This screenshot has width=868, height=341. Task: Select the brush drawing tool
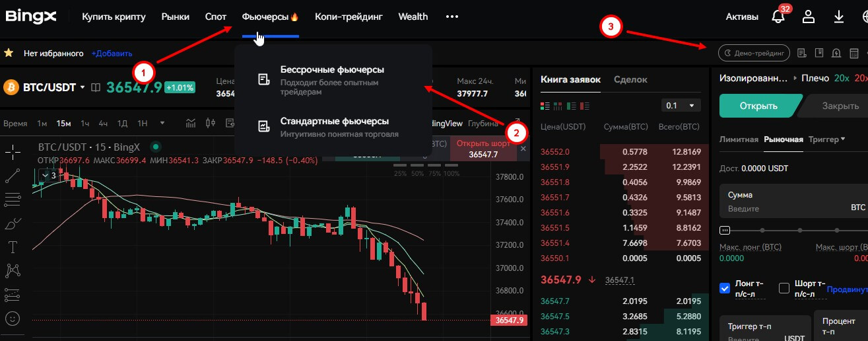pyautogui.click(x=13, y=223)
